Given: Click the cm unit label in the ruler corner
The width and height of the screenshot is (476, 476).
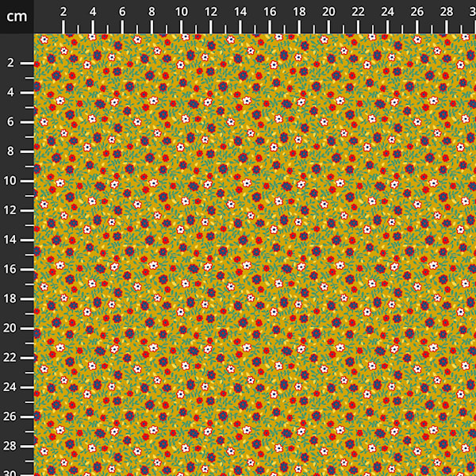Looking at the screenshot, I should 17,16.
